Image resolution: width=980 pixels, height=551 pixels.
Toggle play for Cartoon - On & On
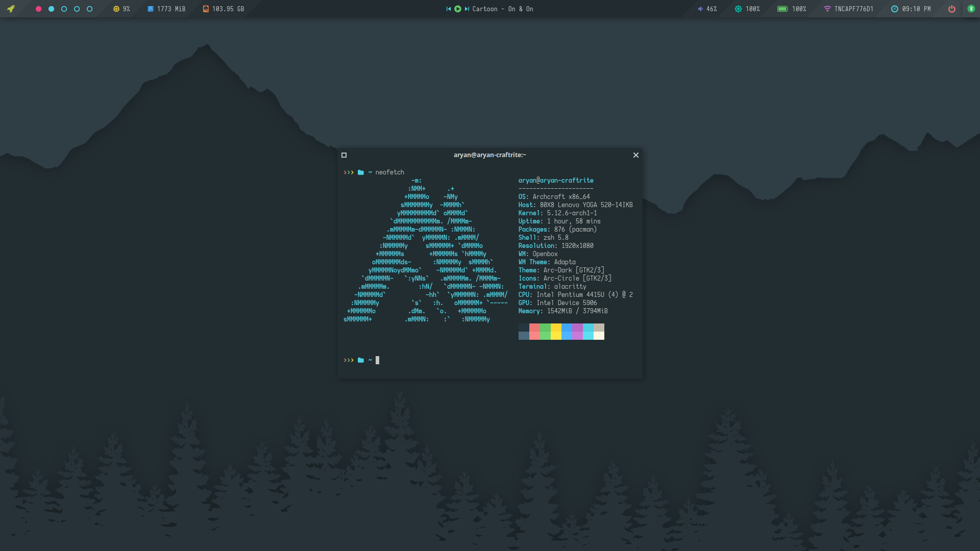(458, 9)
